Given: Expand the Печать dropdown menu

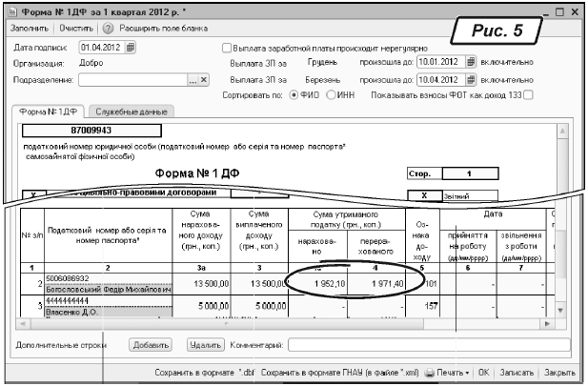Looking at the screenshot, I should (468, 374).
